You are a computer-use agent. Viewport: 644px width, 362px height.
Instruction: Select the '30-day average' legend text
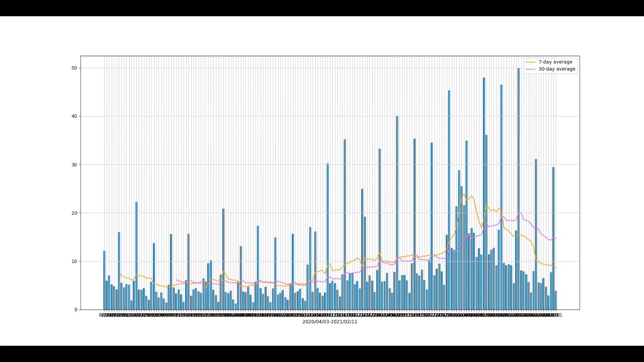[557, 69]
